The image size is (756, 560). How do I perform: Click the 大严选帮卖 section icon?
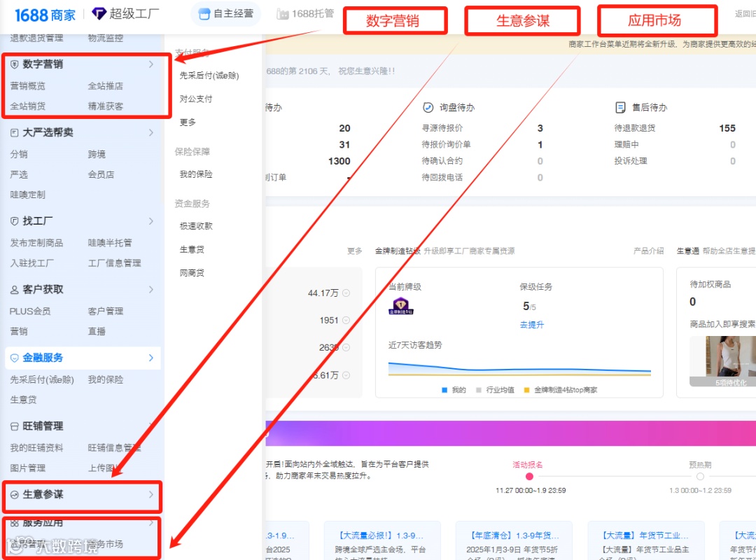click(x=15, y=132)
